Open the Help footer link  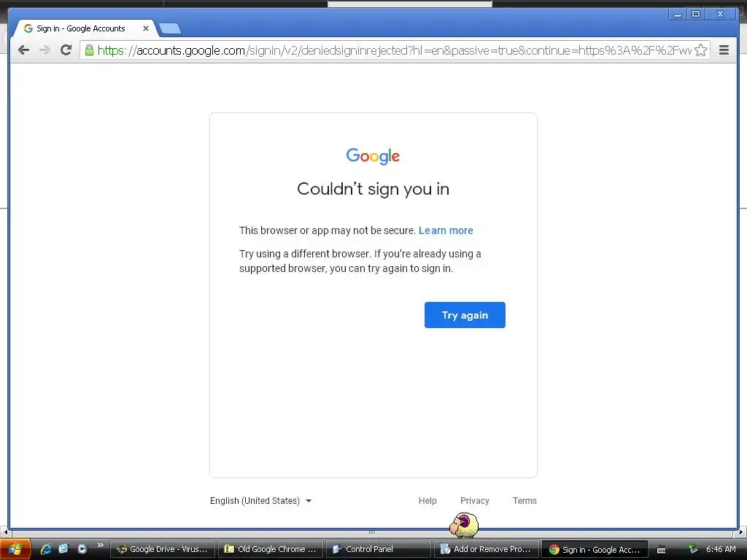tap(427, 500)
